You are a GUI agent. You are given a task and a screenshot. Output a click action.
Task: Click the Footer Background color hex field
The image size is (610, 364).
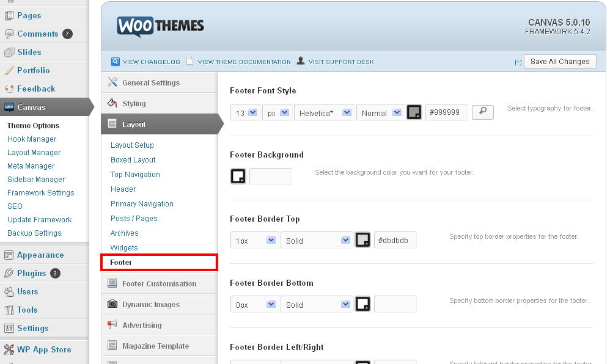[x=270, y=176]
